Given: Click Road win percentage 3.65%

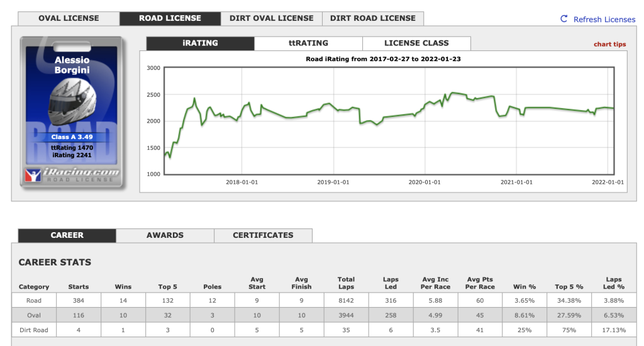Looking at the screenshot, I should [x=525, y=300].
